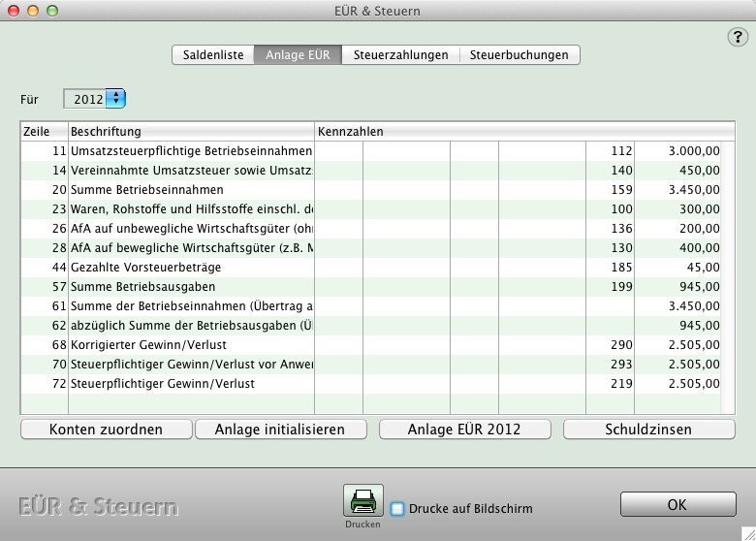Click the Beschriftung column header
Viewport: 756px width, 541px height.
(x=190, y=131)
